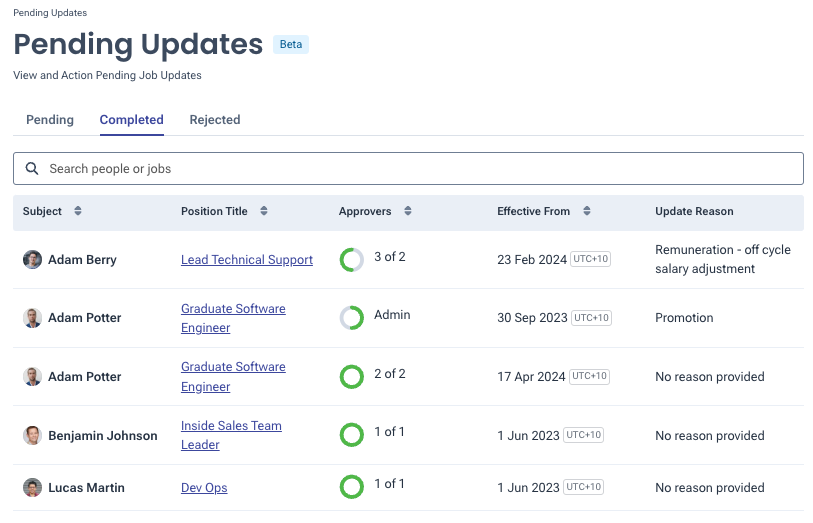Click Benjamin Johnson's avatar photo
The height and width of the screenshot is (523, 813).
pyautogui.click(x=33, y=436)
